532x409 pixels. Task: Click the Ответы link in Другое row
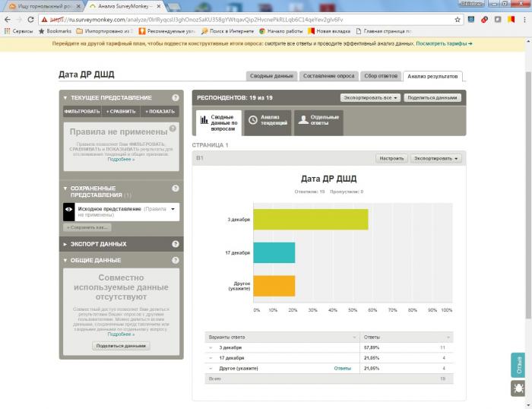coord(343,368)
